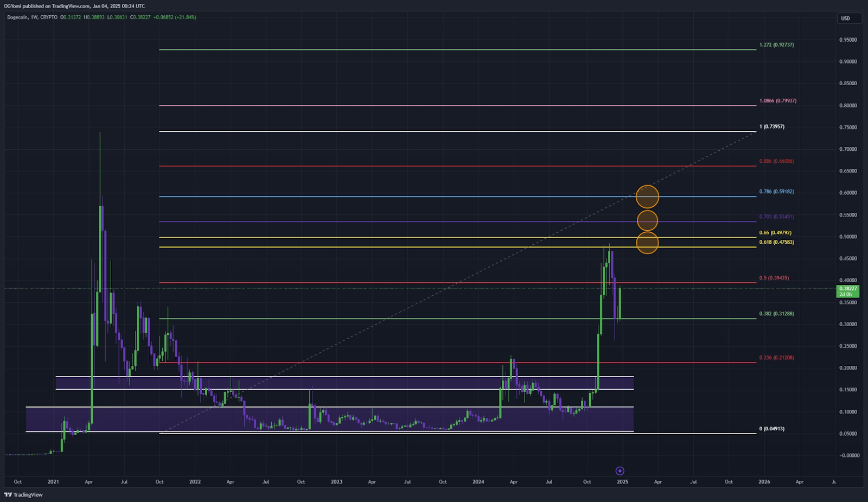Click the 0.10000 price axis label
Screen dimensions: 868x502
848,412
